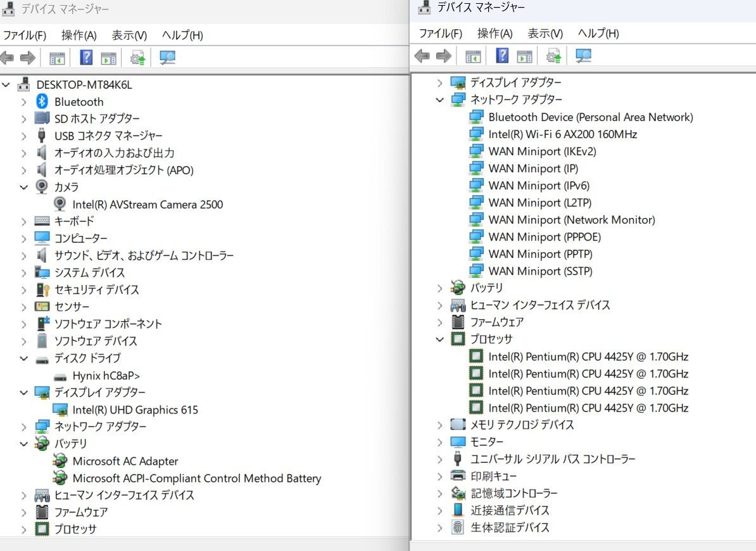The image size is (756, 551).
Task: Click the update driver icon in left window toolbar
Action: (138, 58)
